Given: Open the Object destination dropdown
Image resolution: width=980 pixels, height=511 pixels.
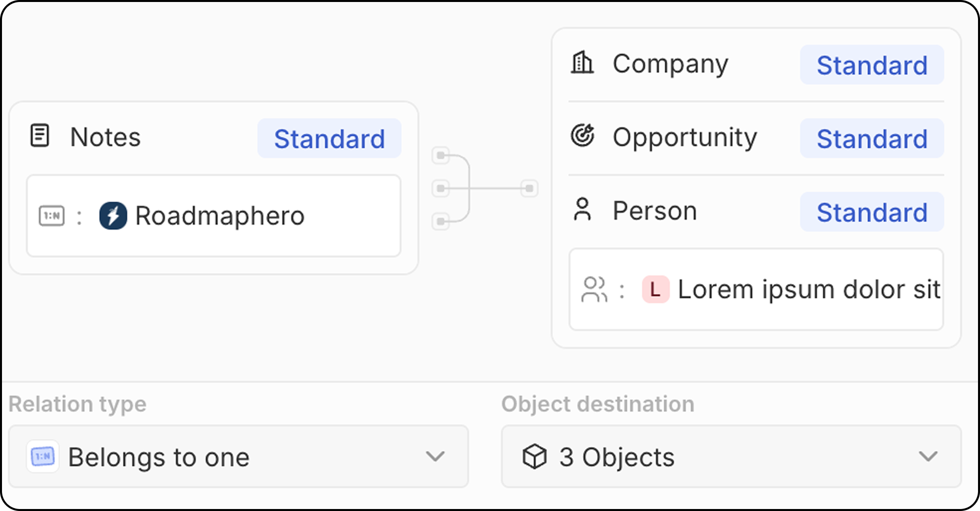Looking at the screenshot, I should point(731,456).
